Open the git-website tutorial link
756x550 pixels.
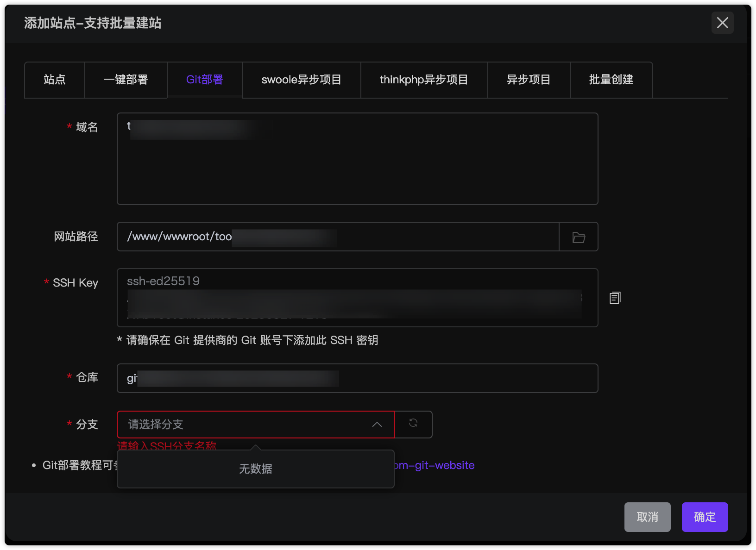[x=435, y=465]
